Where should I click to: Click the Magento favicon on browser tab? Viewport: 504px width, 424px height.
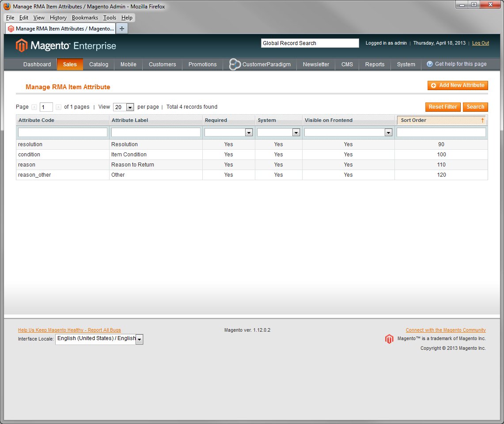[11, 29]
